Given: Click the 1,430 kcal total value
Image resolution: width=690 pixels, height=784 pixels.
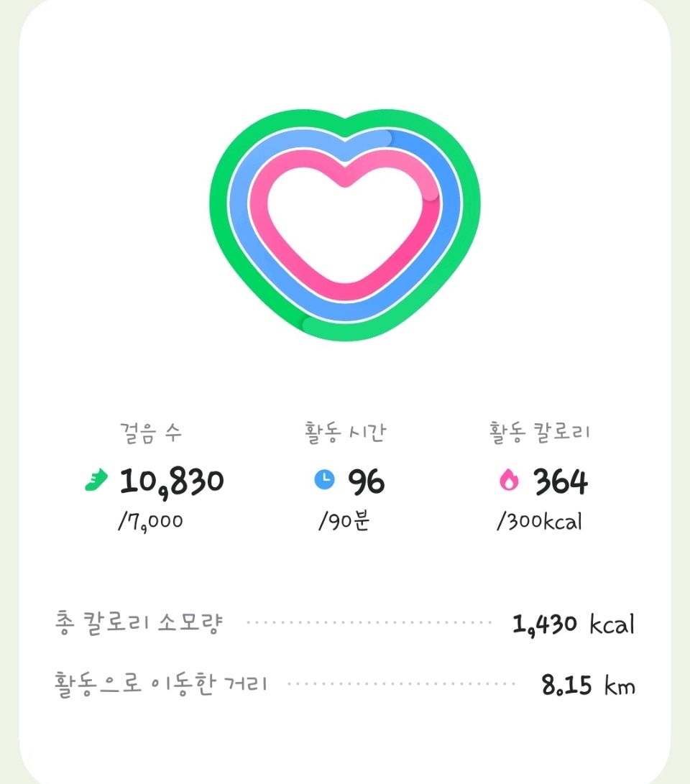Looking at the screenshot, I should pyautogui.click(x=574, y=624).
